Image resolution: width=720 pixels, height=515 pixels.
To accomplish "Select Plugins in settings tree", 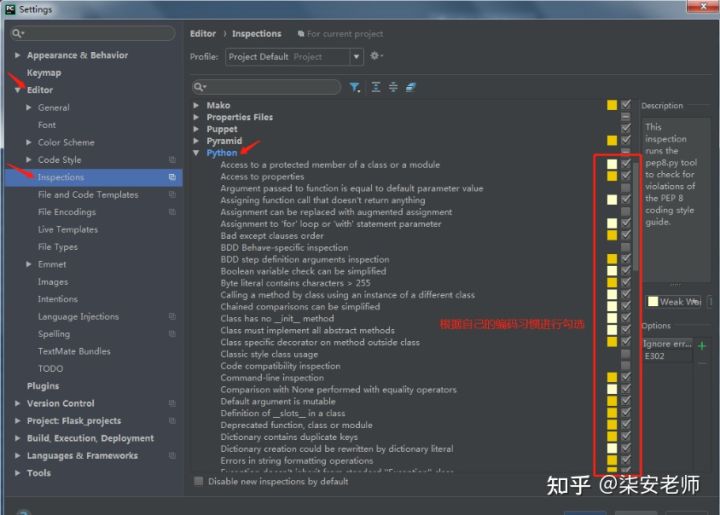I will tap(43, 386).
